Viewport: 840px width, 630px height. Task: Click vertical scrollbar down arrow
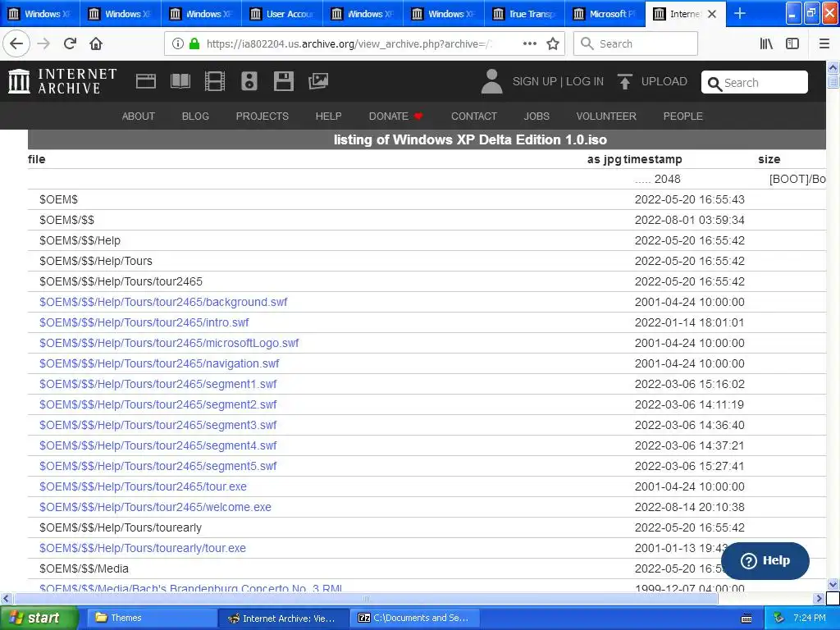[x=833, y=584]
